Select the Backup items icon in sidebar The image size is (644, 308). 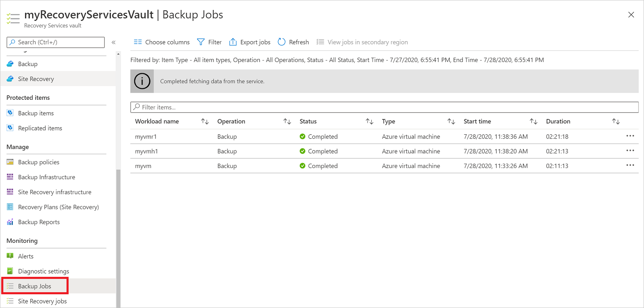coord(10,113)
